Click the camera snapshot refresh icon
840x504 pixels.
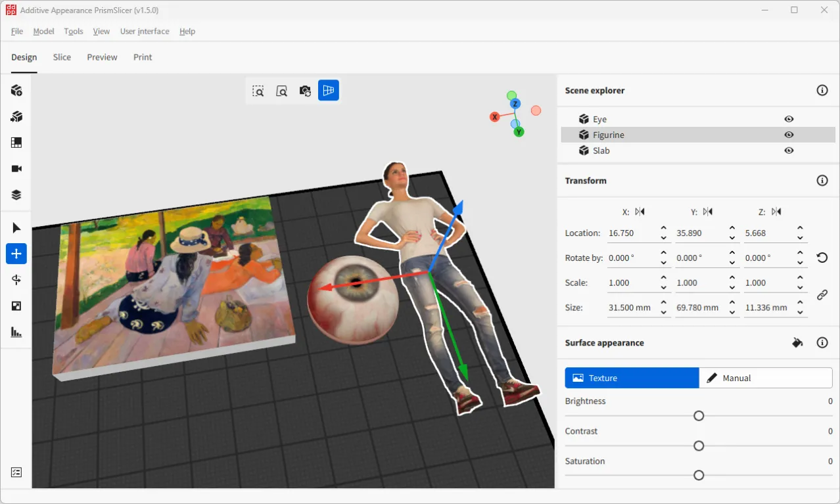[304, 91]
